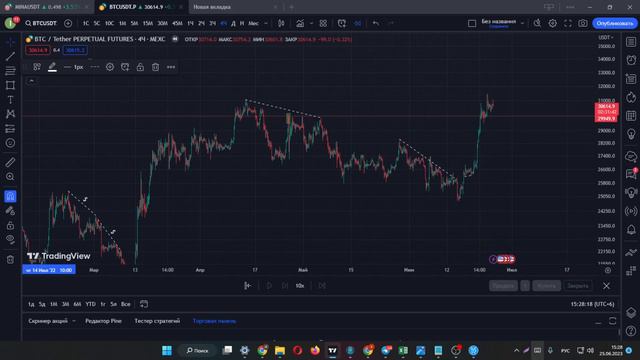
Task: Toggle bar replay mode
Action: tap(358, 23)
